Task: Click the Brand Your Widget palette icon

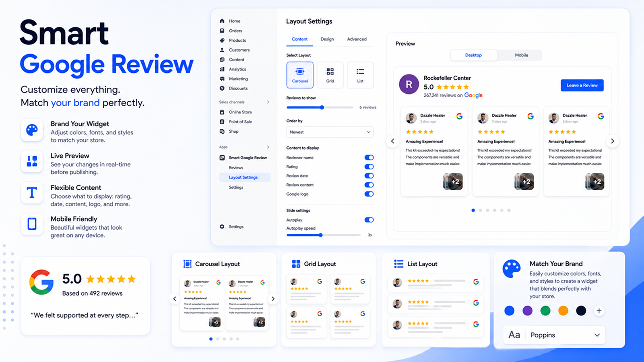Action: click(x=32, y=130)
